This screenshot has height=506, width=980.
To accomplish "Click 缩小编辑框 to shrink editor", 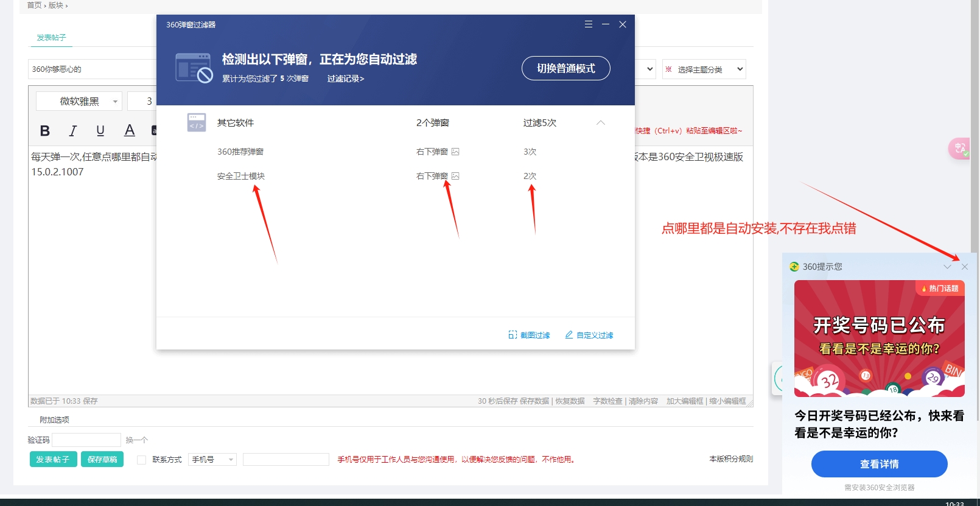I will tap(727, 401).
